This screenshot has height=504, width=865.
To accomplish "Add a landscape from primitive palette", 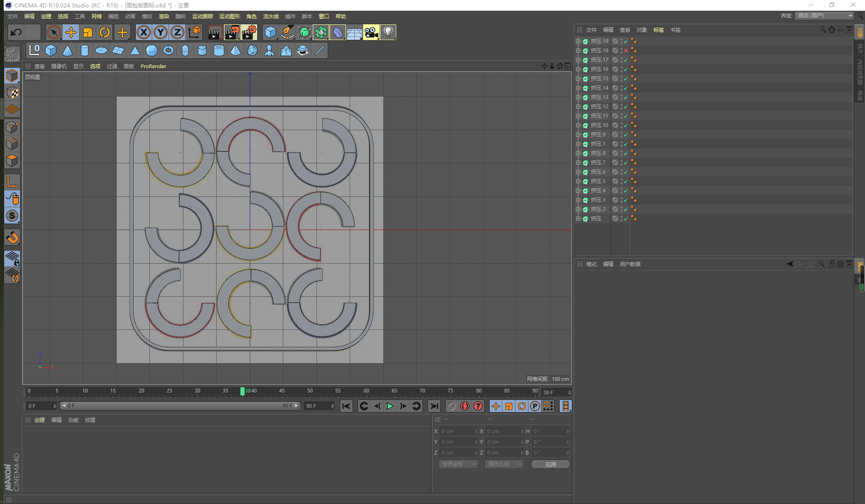I will [x=286, y=50].
